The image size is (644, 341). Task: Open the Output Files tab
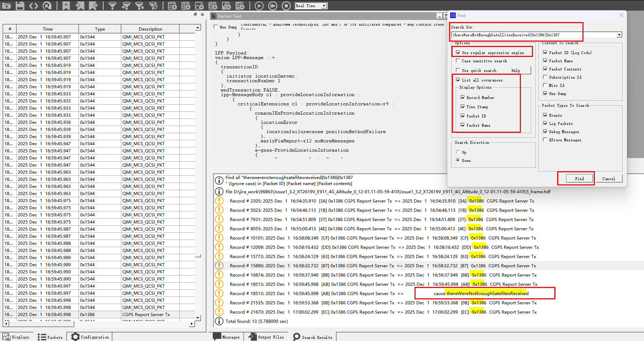click(x=267, y=337)
